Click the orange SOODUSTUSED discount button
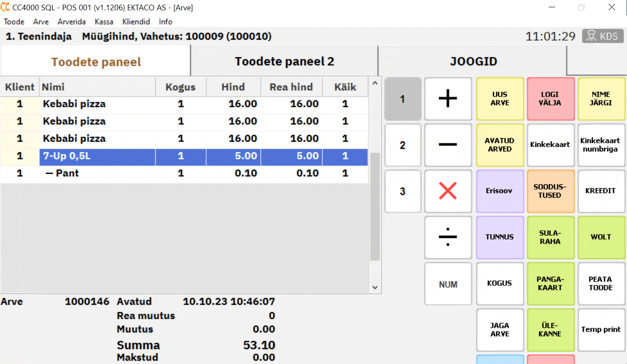 (x=550, y=191)
